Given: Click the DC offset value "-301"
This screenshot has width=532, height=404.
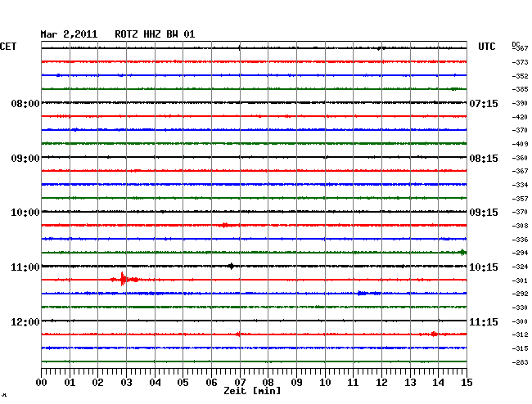Looking at the screenshot, I should [x=520, y=281].
